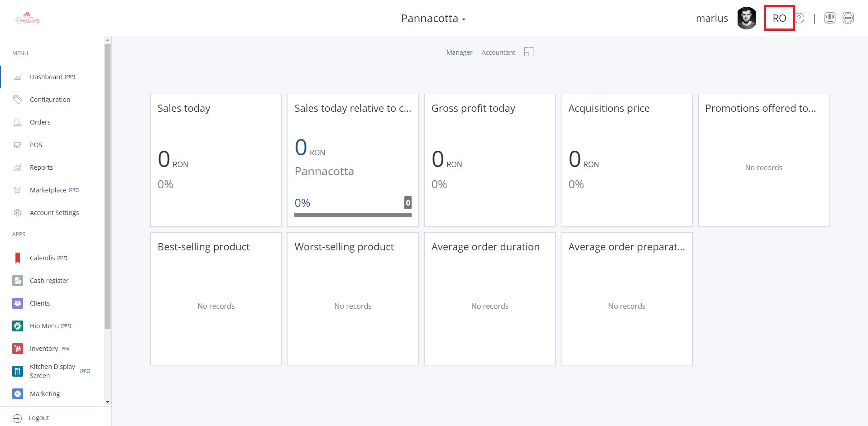
Task: Click the barcode icon in the header
Action: pos(830,18)
